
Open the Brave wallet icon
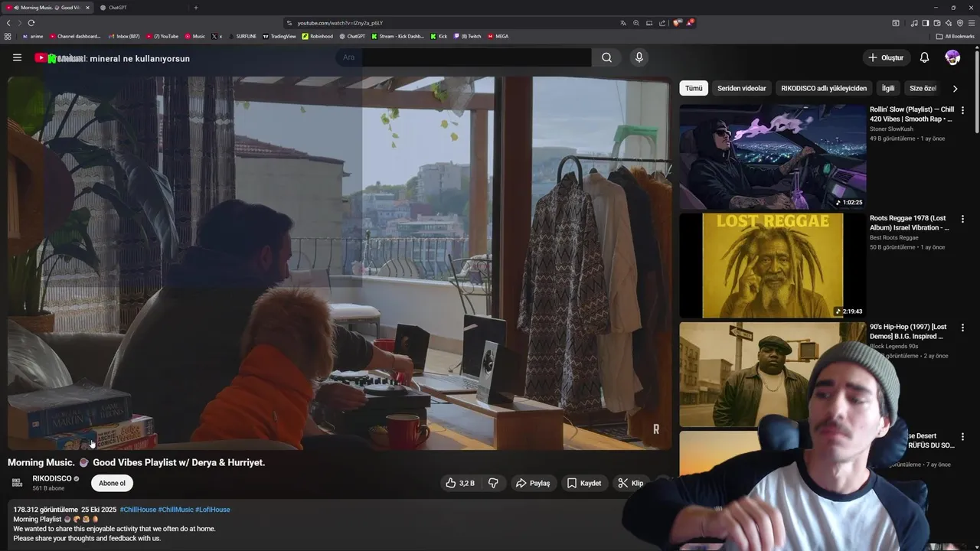(937, 23)
